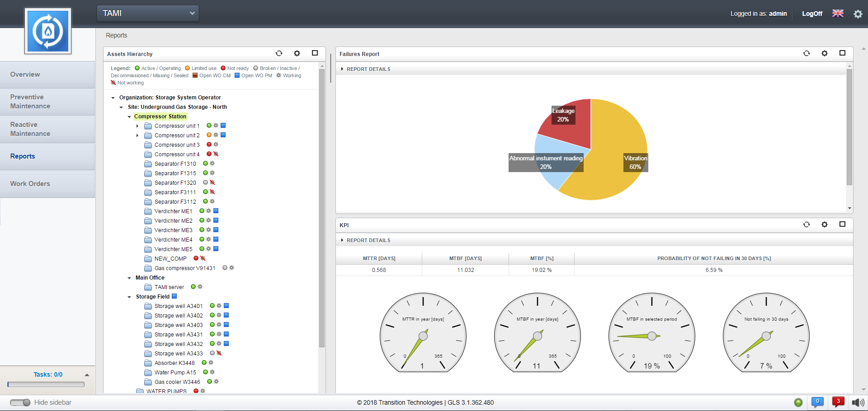Viewport: 868px width, 411px height.
Task: Expand the Tasks 0/0 panel arrow
Action: [87, 375]
